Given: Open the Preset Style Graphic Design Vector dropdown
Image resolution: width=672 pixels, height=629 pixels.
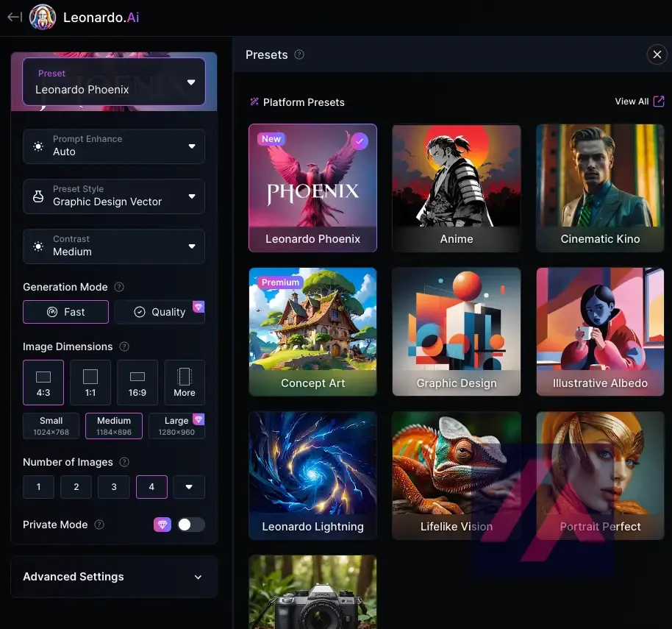Looking at the screenshot, I should tap(114, 196).
